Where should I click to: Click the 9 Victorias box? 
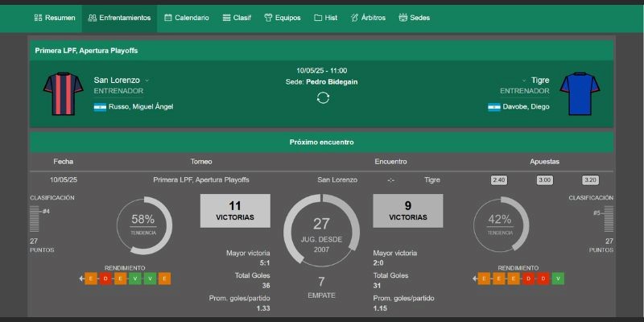point(408,211)
